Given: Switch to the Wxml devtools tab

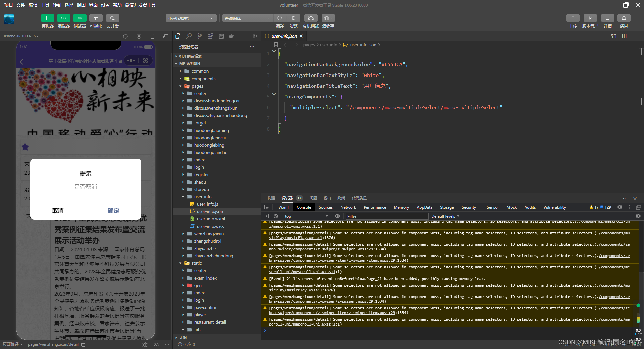Looking at the screenshot, I should click(x=283, y=207).
